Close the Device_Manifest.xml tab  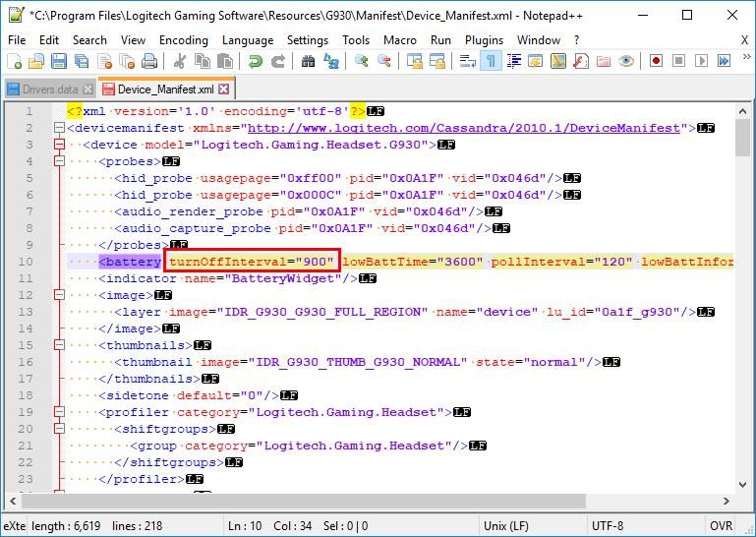click(224, 89)
